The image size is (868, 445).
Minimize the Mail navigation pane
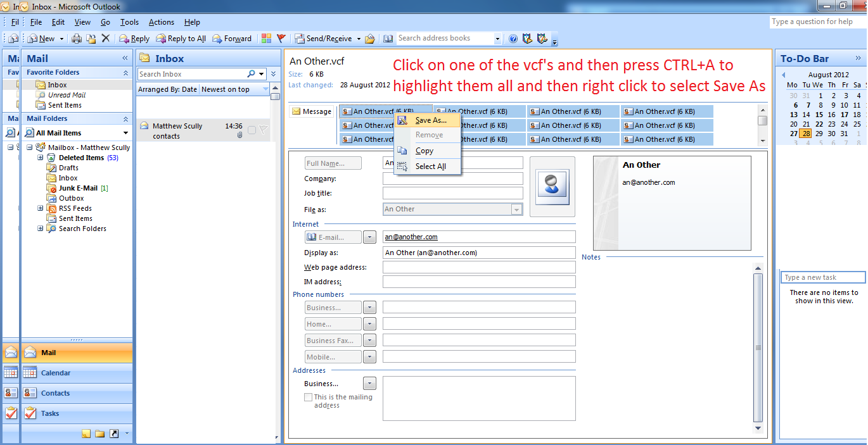click(125, 58)
